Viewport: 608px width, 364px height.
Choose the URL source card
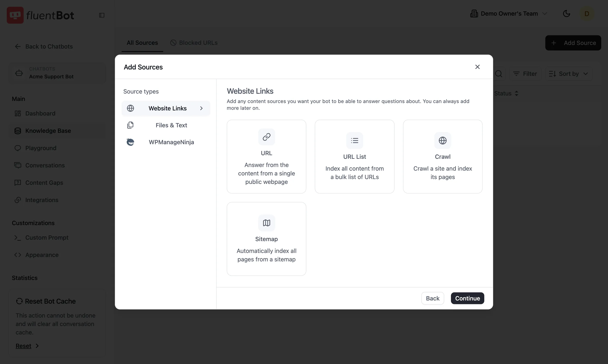pyautogui.click(x=267, y=156)
